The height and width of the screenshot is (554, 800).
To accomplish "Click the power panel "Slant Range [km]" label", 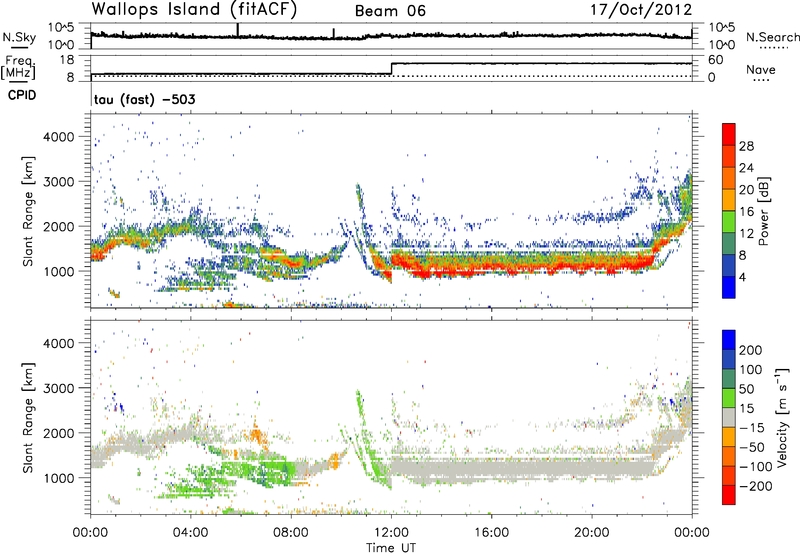I will tap(28, 211).
